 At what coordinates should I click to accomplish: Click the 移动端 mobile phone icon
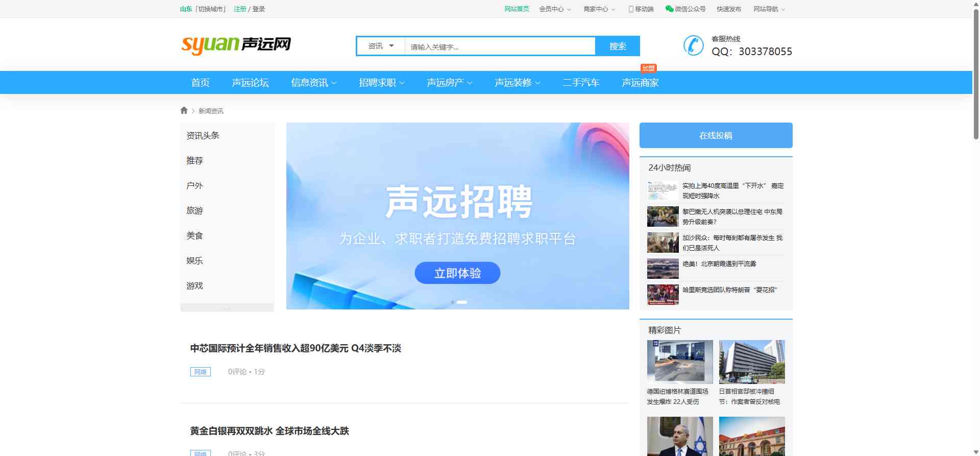click(x=631, y=9)
